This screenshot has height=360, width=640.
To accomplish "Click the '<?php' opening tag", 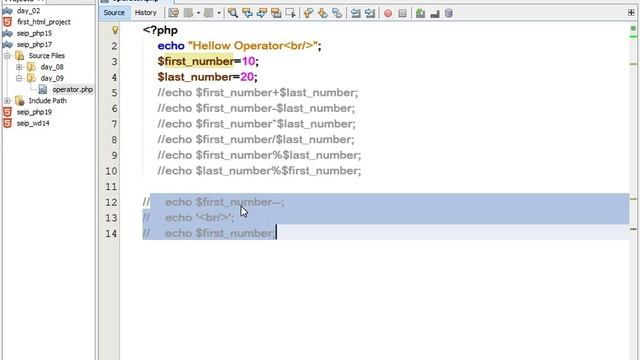I will point(160,30).
